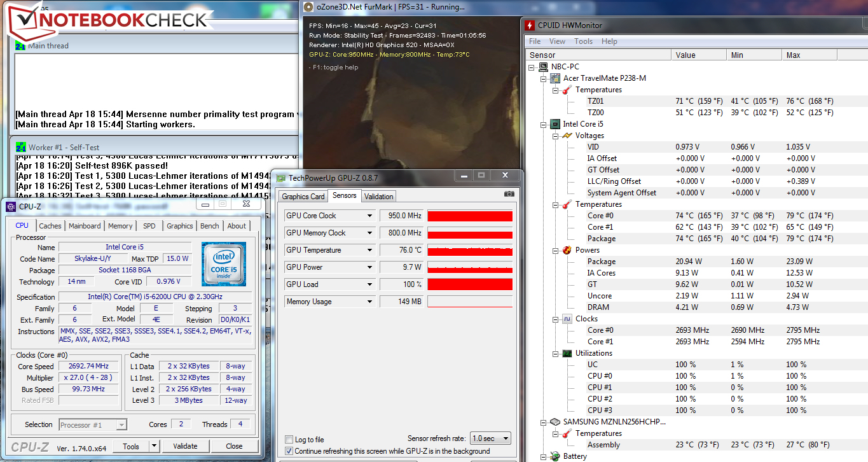868x462 pixels.
Task: Take a GPU-Z screenshot with the camera icon
Action: 509,193
